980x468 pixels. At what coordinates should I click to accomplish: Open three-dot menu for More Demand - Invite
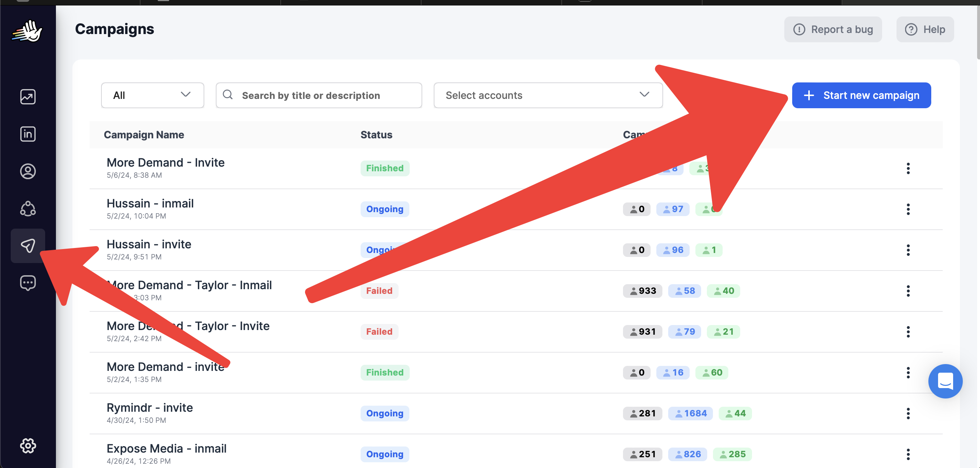[x=908, y=168]
